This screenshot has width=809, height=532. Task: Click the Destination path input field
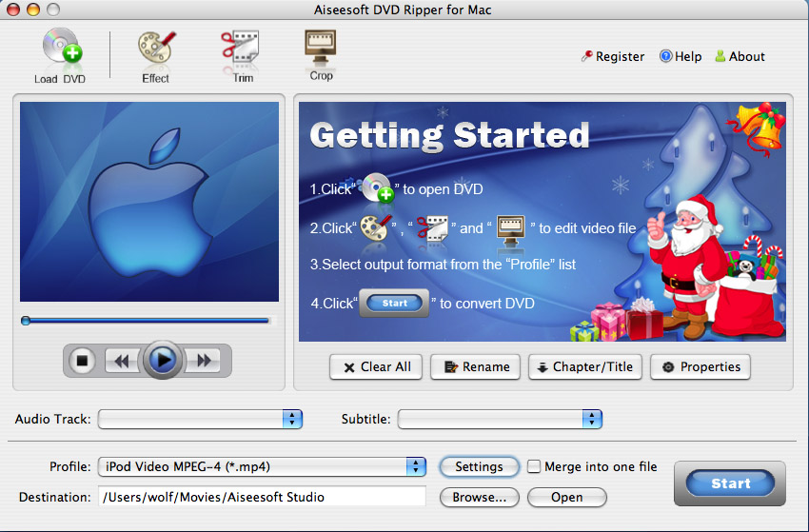(x=262, y=497)
